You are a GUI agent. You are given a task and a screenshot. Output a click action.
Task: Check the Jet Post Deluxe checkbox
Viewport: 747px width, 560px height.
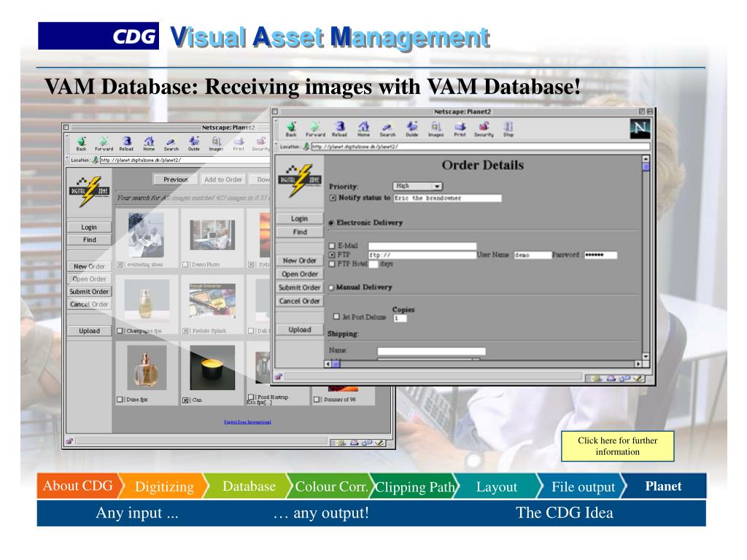336,316
